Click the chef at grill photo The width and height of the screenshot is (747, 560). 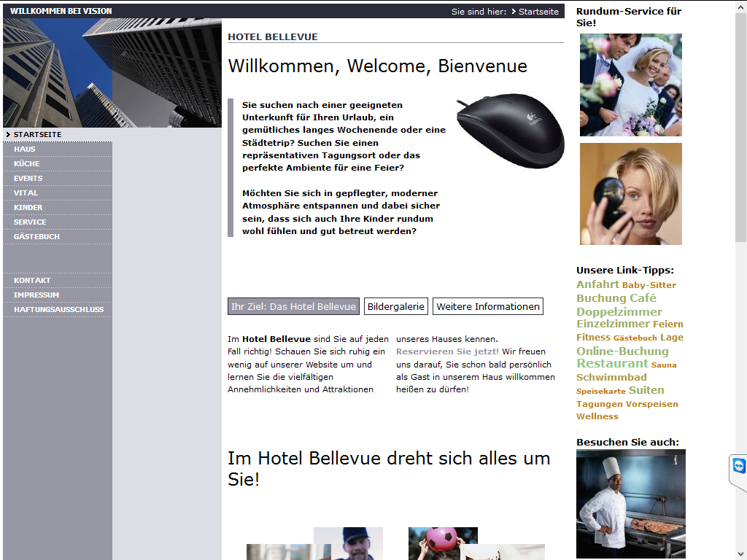click(631, 504)
